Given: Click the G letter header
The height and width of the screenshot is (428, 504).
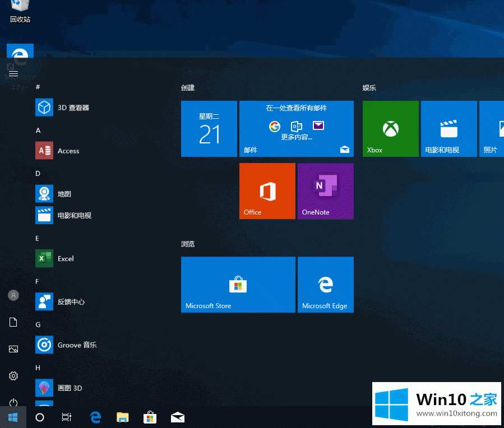Looking at the screenshot, I should 38,324.
